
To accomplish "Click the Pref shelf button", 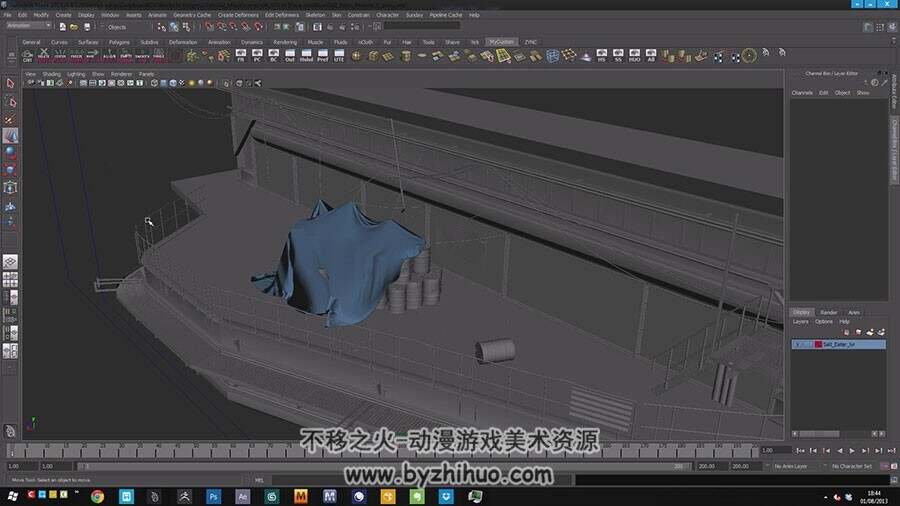I will click(323, 56).
